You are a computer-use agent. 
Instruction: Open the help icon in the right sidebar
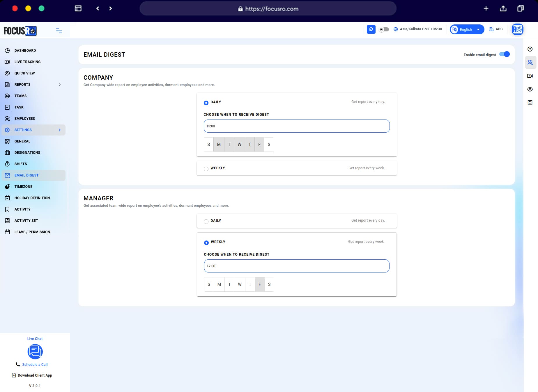point(530,49)
